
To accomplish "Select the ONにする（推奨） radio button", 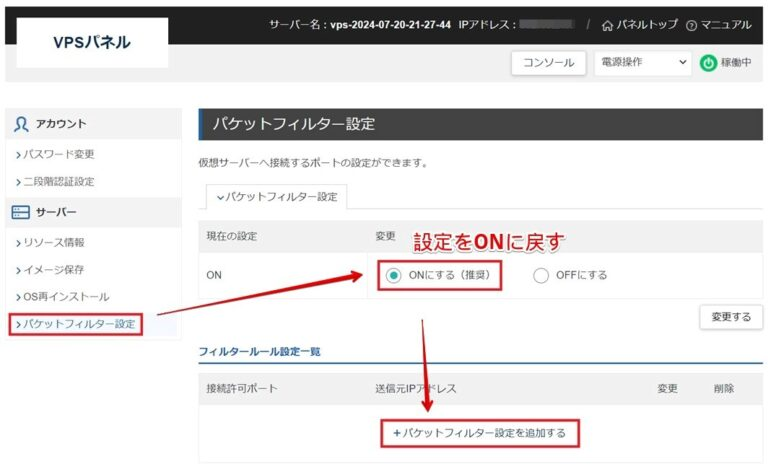I will (393, 275).
